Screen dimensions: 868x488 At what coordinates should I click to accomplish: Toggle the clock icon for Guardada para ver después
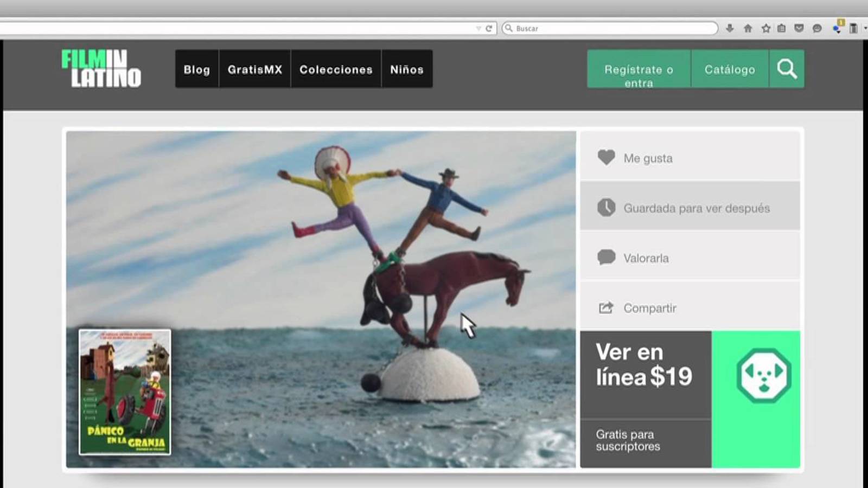tap(606, 207)
